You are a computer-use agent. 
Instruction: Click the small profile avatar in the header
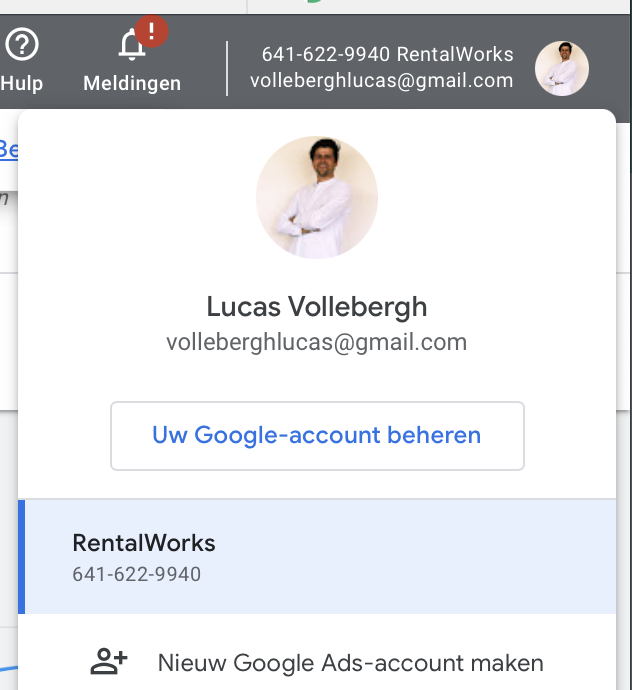click(x=562, y=69)
